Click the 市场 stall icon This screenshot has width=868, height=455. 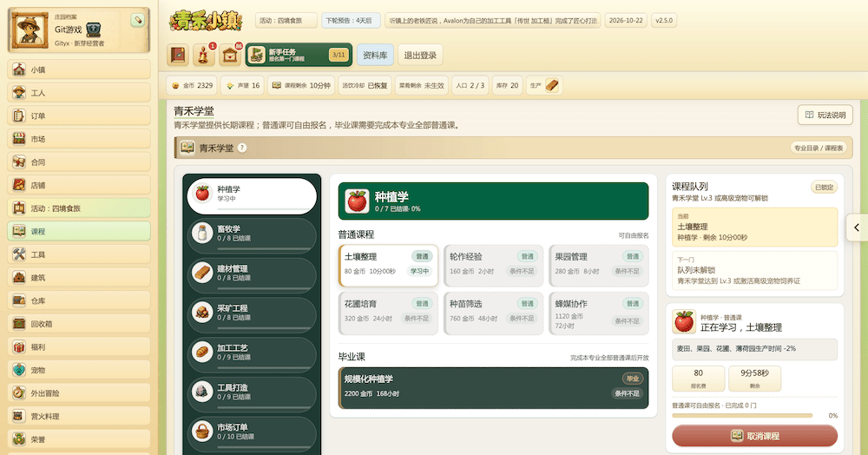pyautogui.click(x=19, y=139)
